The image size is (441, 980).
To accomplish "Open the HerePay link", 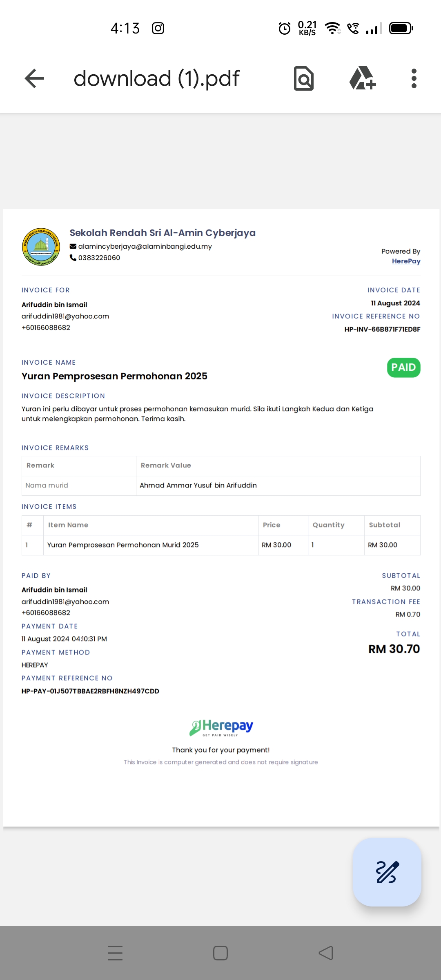I will (406, 261).
